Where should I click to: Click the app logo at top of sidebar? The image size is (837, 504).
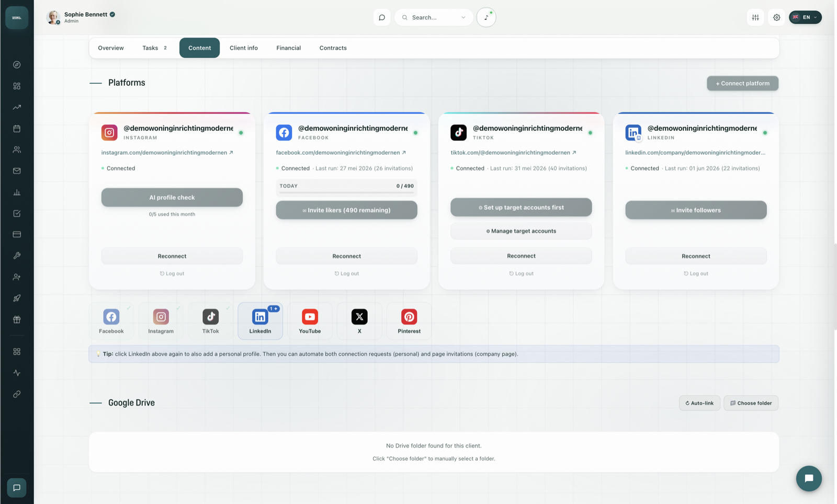17,18
